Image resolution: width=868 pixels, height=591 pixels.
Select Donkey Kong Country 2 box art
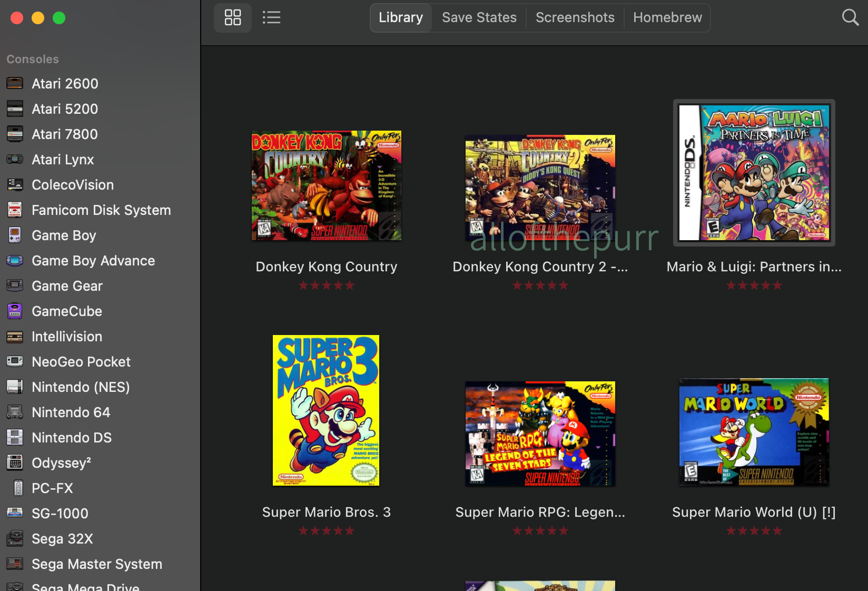tap(540, 188)
